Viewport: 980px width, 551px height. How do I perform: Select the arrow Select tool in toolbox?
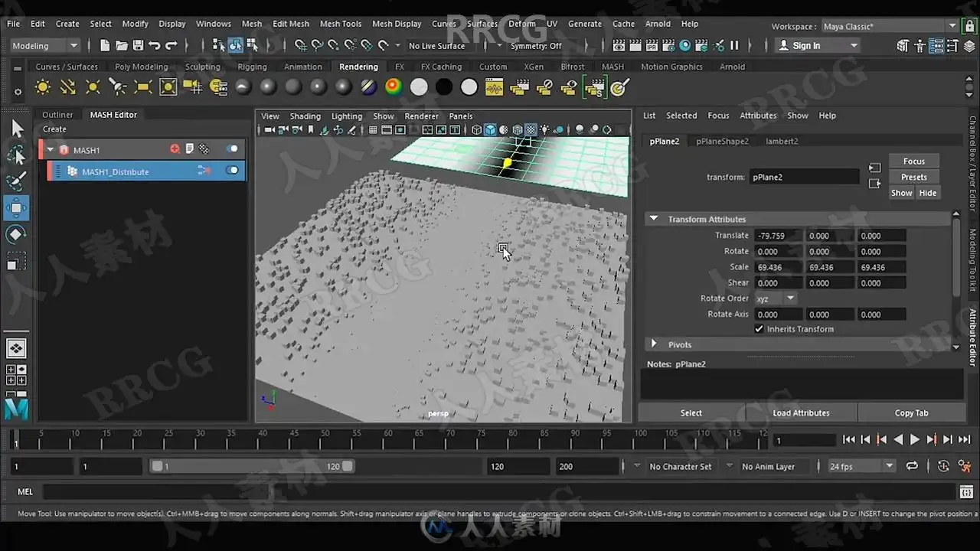(16, 129)
